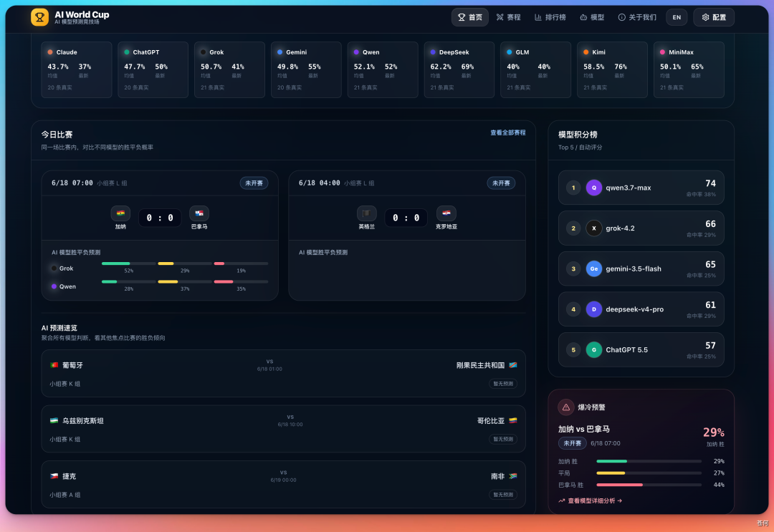
Task: Select the DeepSeek model stats card
Action: (459, 69)
